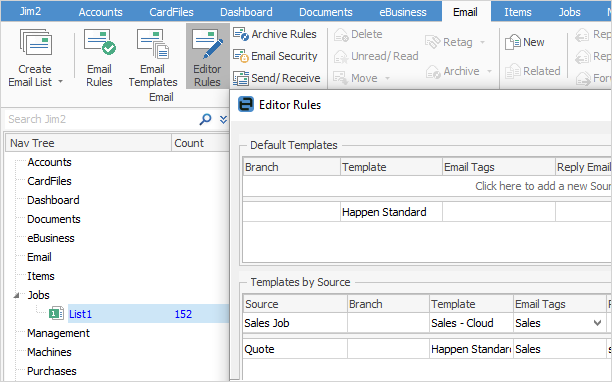Select the Quote source cell
This screenshot has width=612, height=382.
coord(295,349)
